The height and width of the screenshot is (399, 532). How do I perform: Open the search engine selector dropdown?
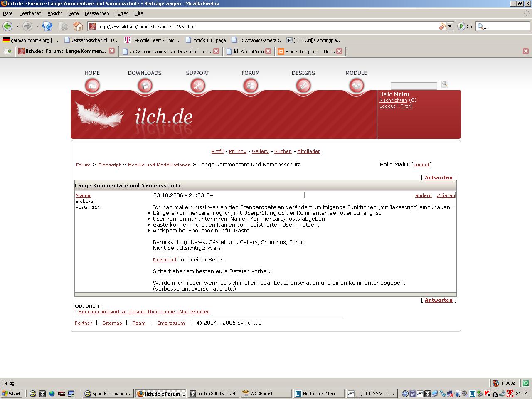[x=481, y=27]
